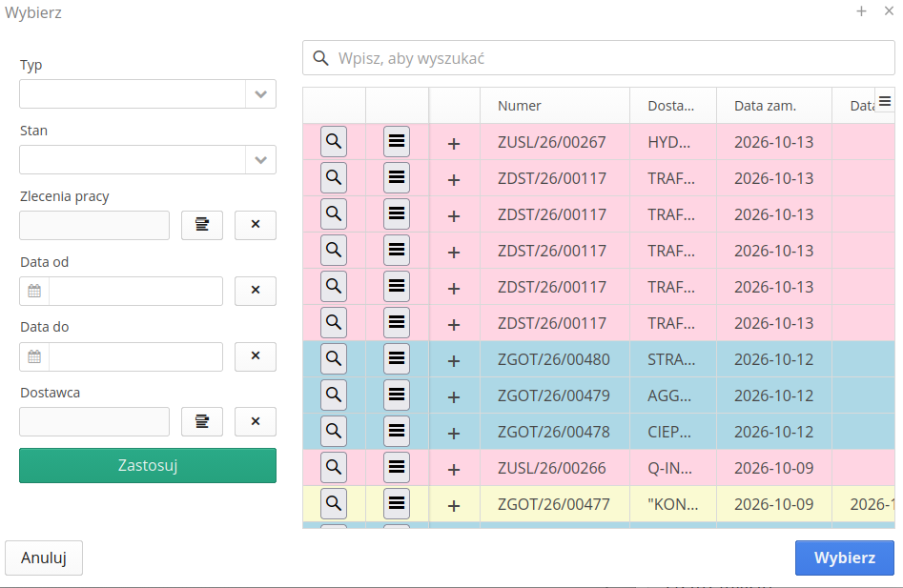Open the table column settings menu icon
Screen dimensions: 903x588
point(885,101)
